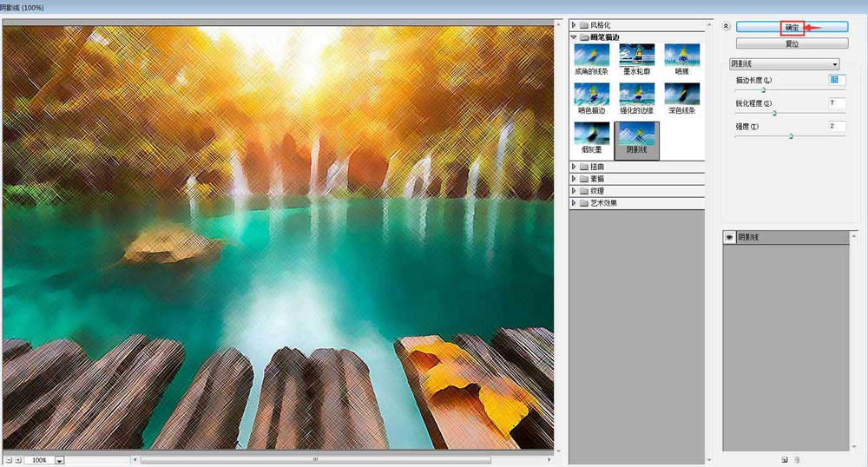Image resolution: width=868 pixels, height=467 pixels.
Task: Select the 烟灰墨 filter thumbnail
Action: coord(591,138)
